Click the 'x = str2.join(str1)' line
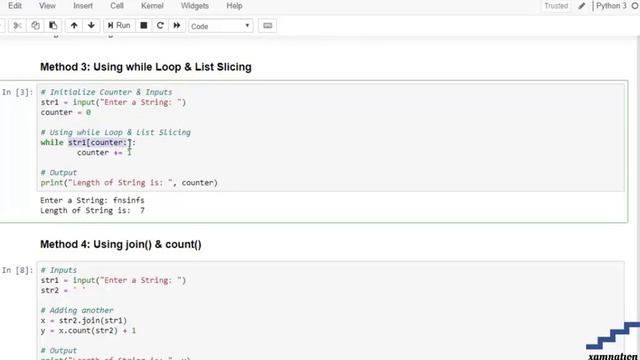The image size is (640, 360). tap(84, 320)
